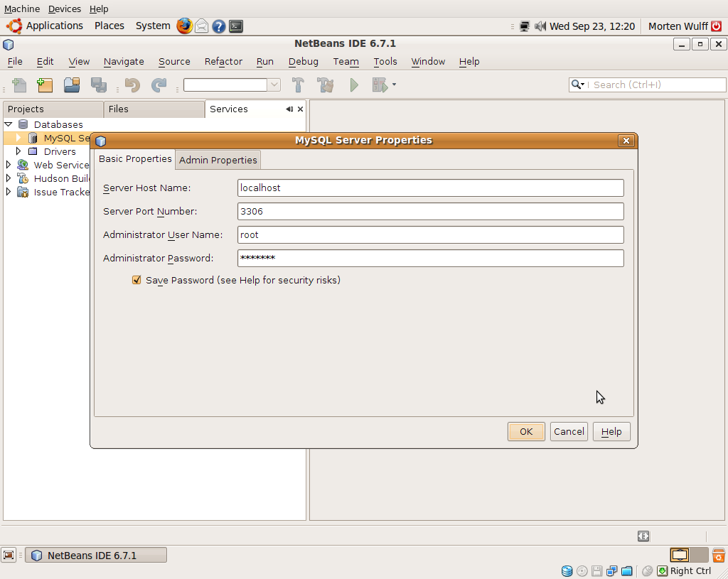Click OK in MySQL Server Properties
Screen dimensions: 728x579
click(526, 431)
